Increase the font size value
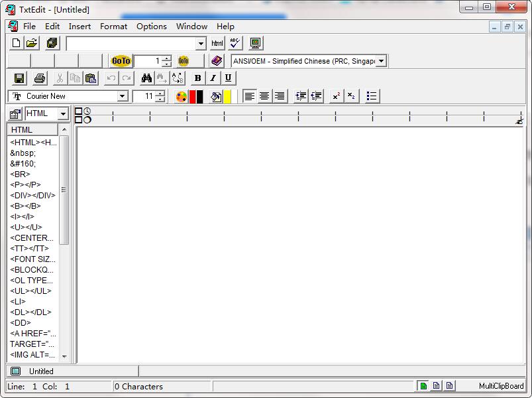Image resolution: width=532 pixels, height=398 pixels. [160, 94]
